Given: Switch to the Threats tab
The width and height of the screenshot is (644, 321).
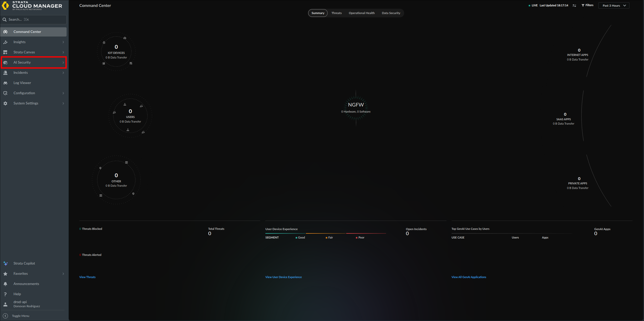Looking at the screenshot, I should [336, 13].
